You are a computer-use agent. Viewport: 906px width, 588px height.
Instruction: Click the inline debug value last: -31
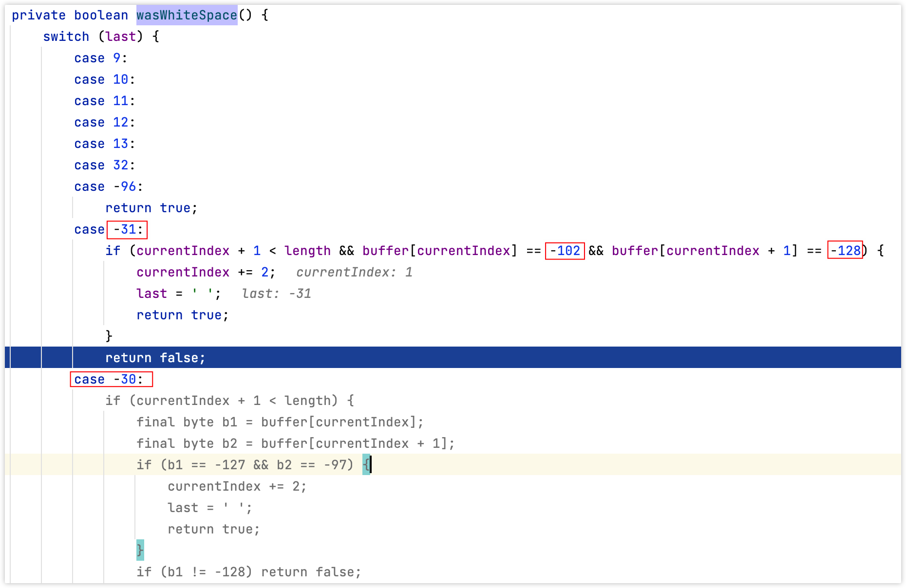276,294
